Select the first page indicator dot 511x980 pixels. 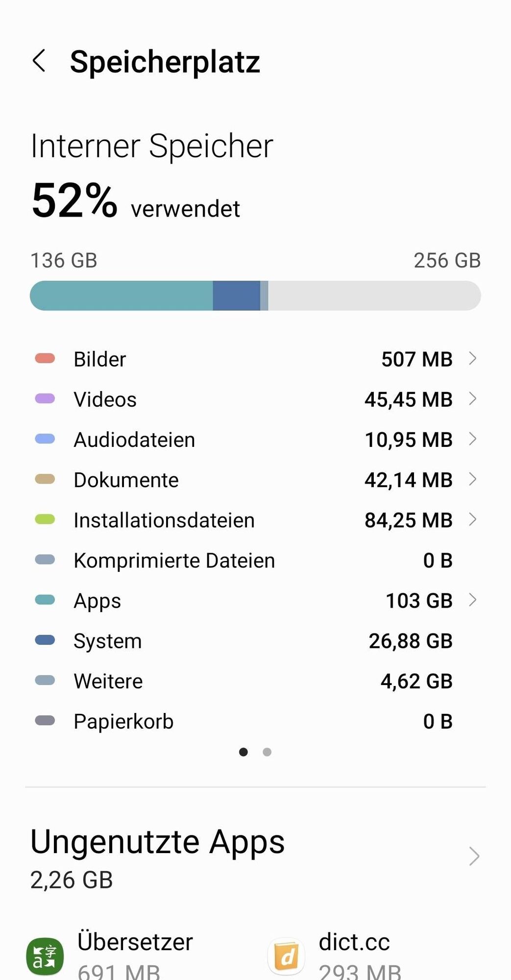pos(243,752)
